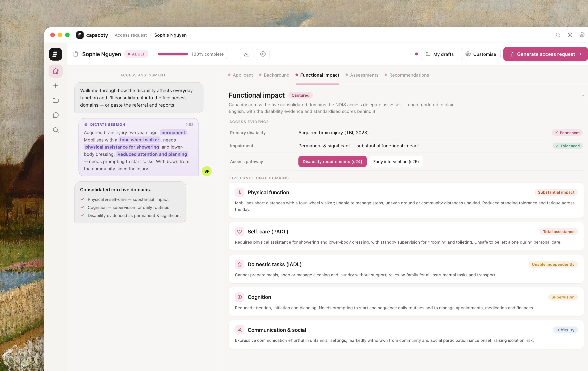588x371 pixels.
Task: Select the Functional impact tab
Action: point(317,75)
